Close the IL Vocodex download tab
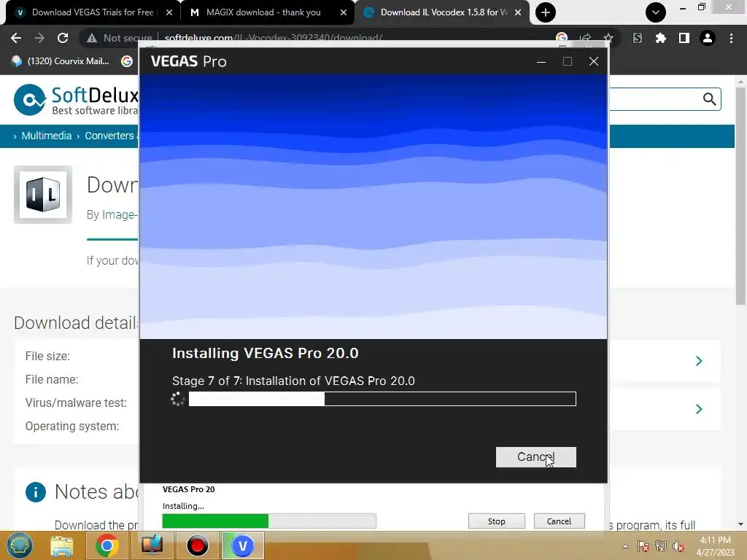This screenshot has width=747, height=560. [x=518, y=13]
